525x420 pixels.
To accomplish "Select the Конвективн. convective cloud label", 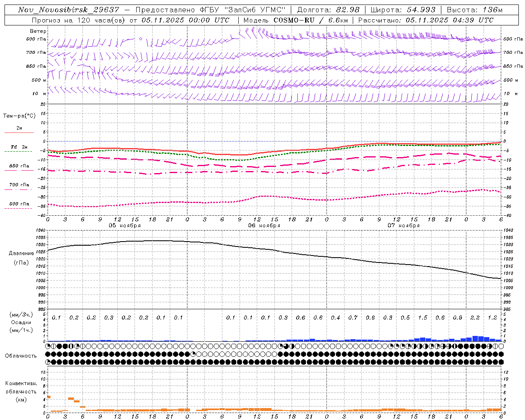I will pyautogui.click(x=21, y=383).
